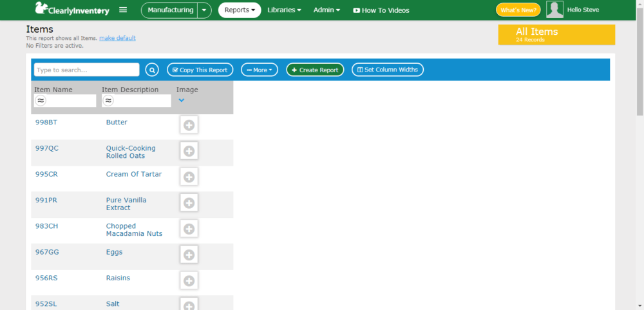Image resolution: width=644 pixels, height=310 pixels.
Task: Open the hamburger navigation menu
Action: (123, 10)
